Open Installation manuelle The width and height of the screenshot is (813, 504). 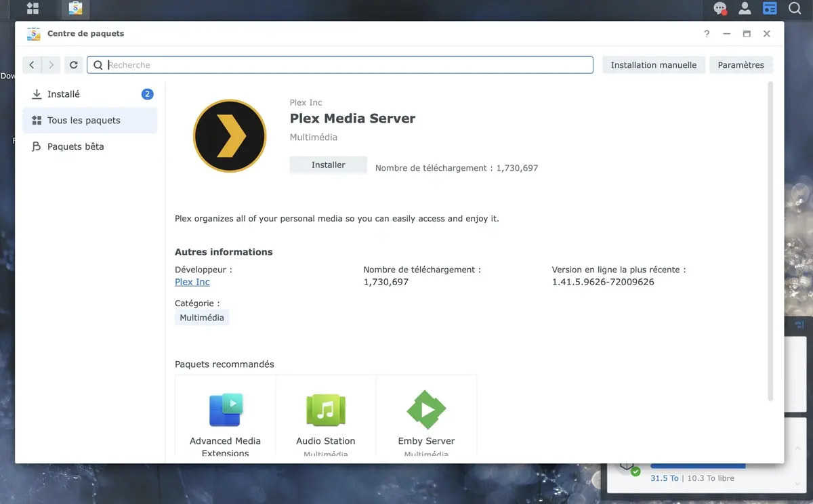(x=652, y=64)
